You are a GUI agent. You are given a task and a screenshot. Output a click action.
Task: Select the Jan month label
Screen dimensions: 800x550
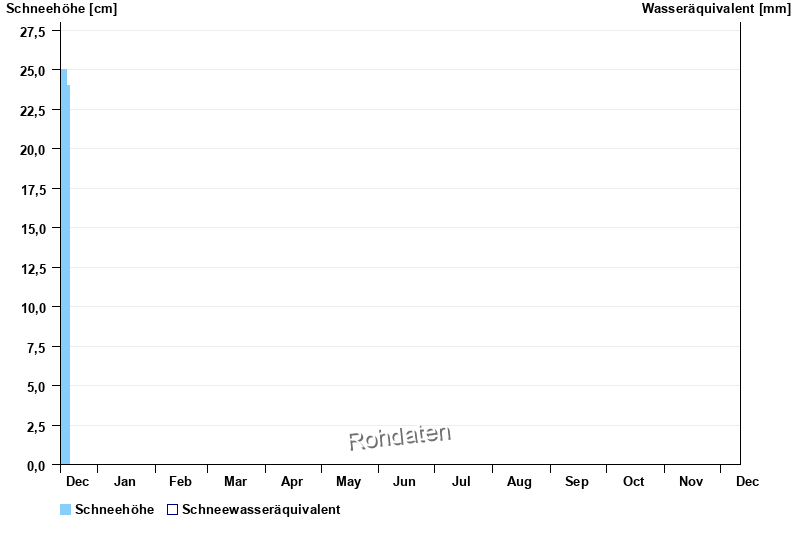coord(125,482)
